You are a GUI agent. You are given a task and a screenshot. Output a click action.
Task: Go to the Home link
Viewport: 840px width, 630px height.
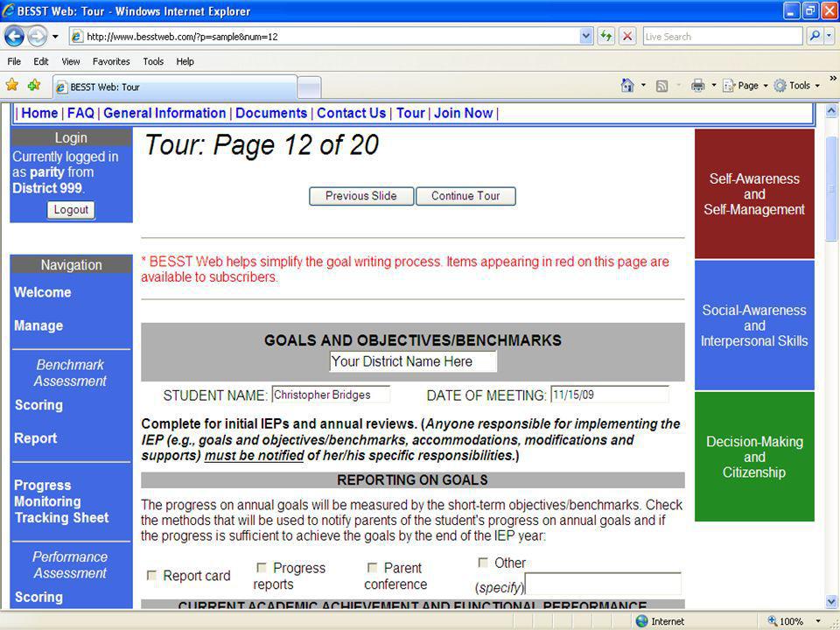(x=39, y=113)
